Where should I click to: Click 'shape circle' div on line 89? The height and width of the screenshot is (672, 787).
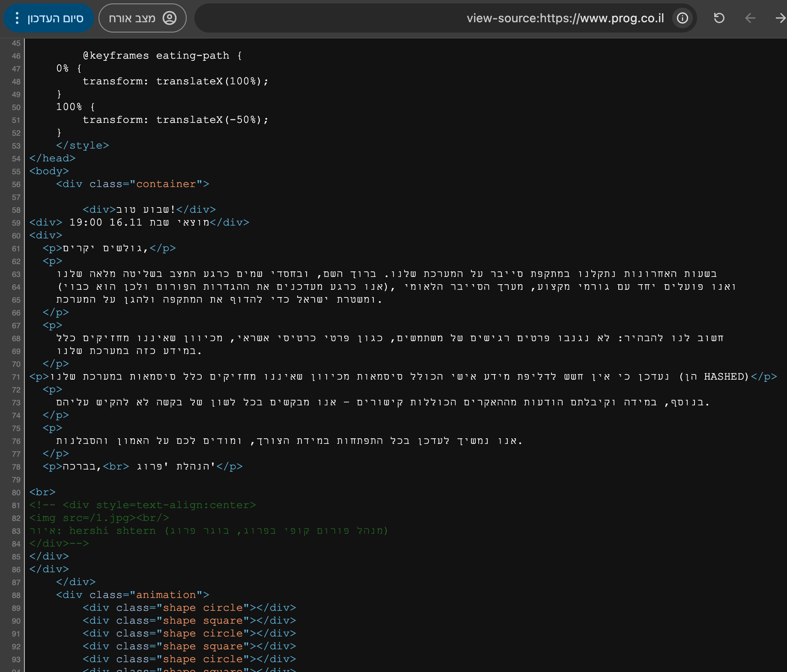pos(189,608)
